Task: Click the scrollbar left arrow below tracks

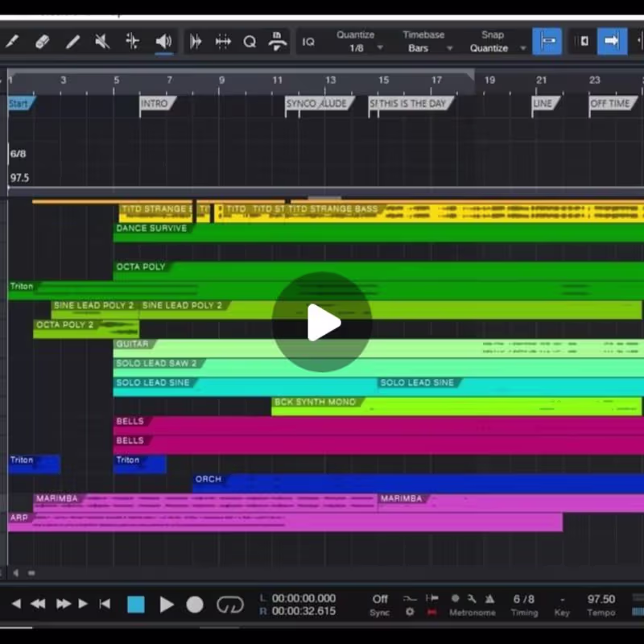Action: (x=16, y=572)
